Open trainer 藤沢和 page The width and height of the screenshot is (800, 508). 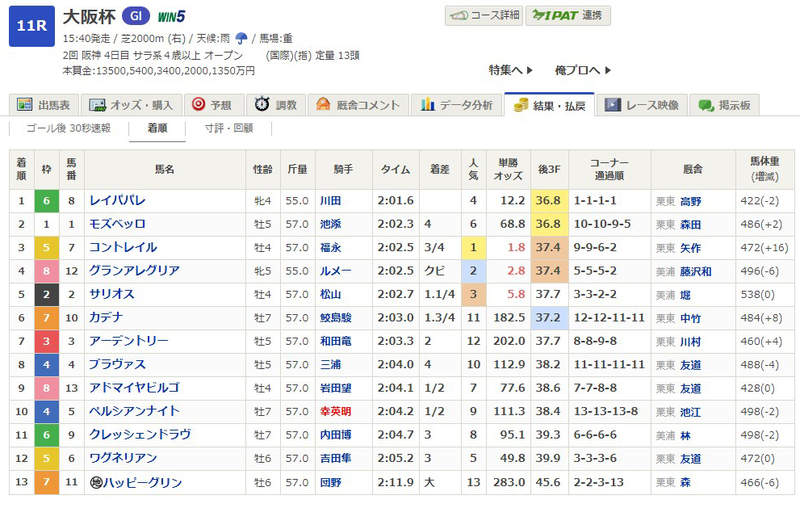(x=695, y=272)
